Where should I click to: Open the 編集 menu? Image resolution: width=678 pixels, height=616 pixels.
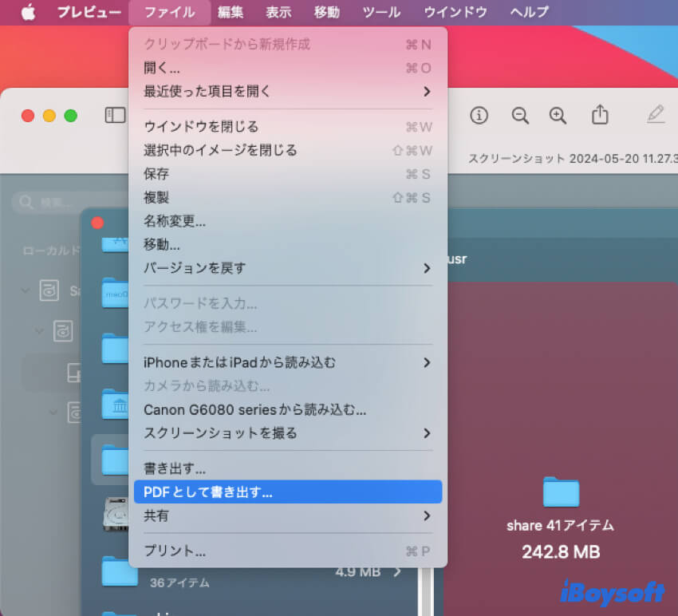click(x=231, y=12)
